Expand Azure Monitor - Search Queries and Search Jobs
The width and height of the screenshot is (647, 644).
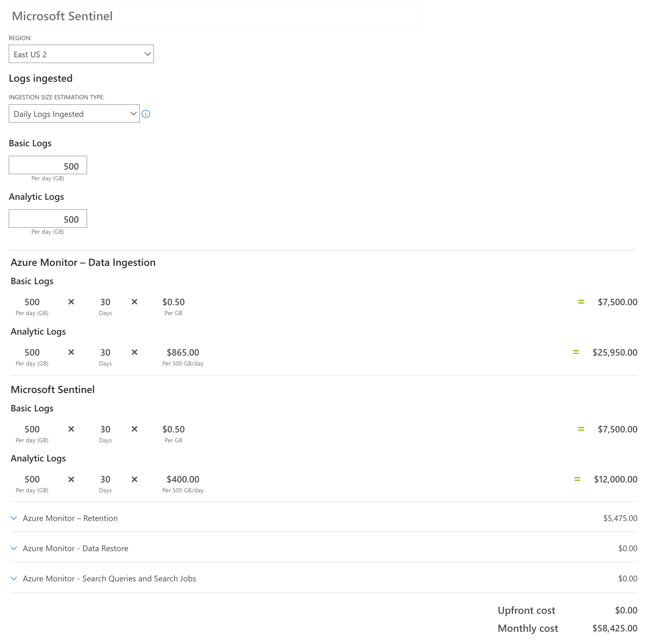point(14,578)
